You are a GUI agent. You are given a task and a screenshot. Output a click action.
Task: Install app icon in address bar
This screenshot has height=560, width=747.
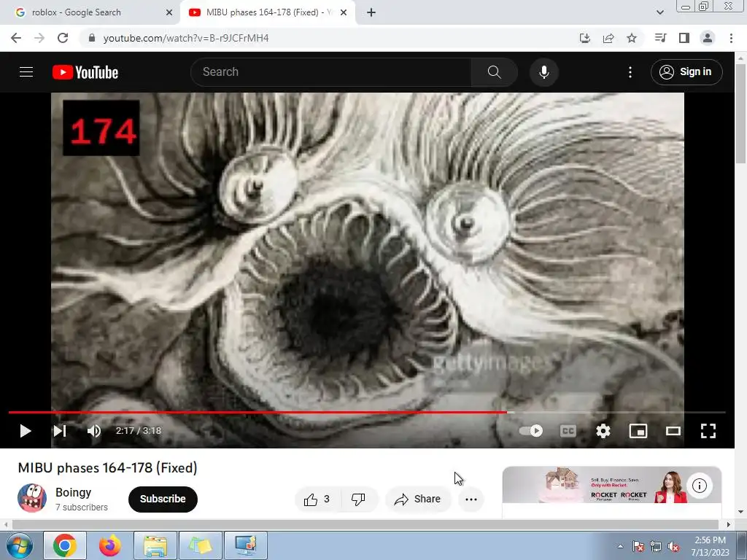click(x=585, y=38)
